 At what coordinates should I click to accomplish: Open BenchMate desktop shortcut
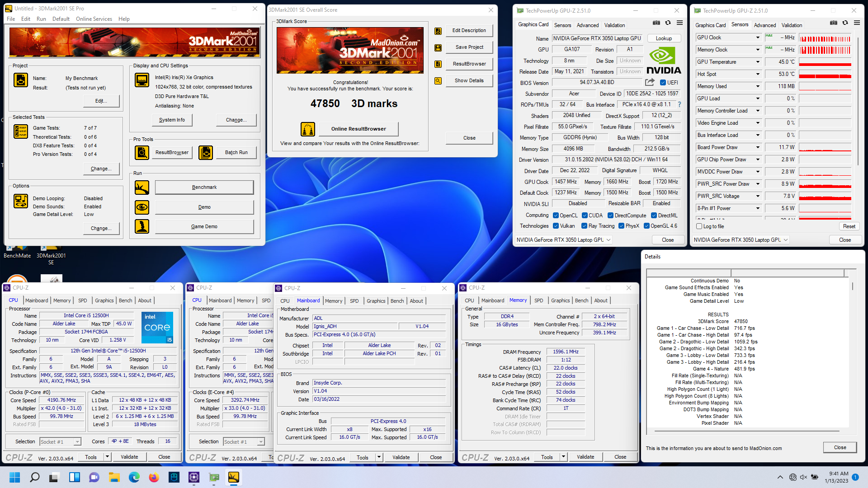17,252
